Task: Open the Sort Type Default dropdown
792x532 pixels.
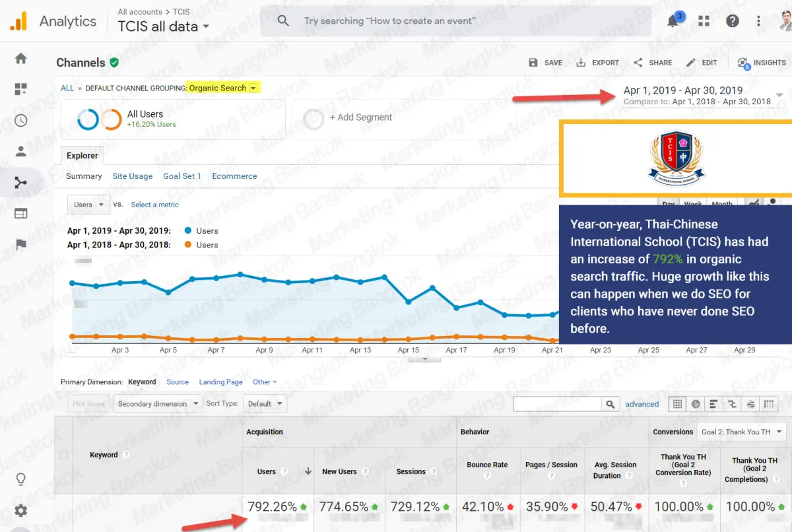Action: click(265, 404)
